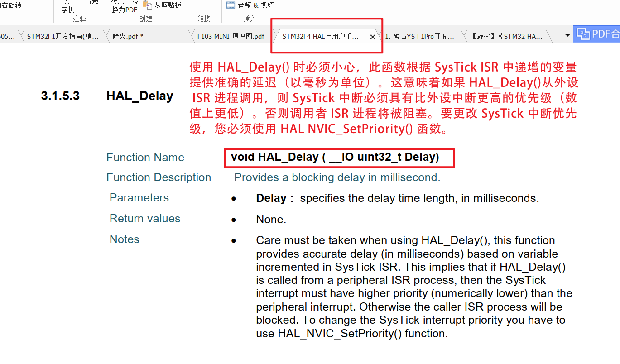Select the bold function prototype text box
The image size is (620, 364).
pyautogui.click(x=339, y=158)
